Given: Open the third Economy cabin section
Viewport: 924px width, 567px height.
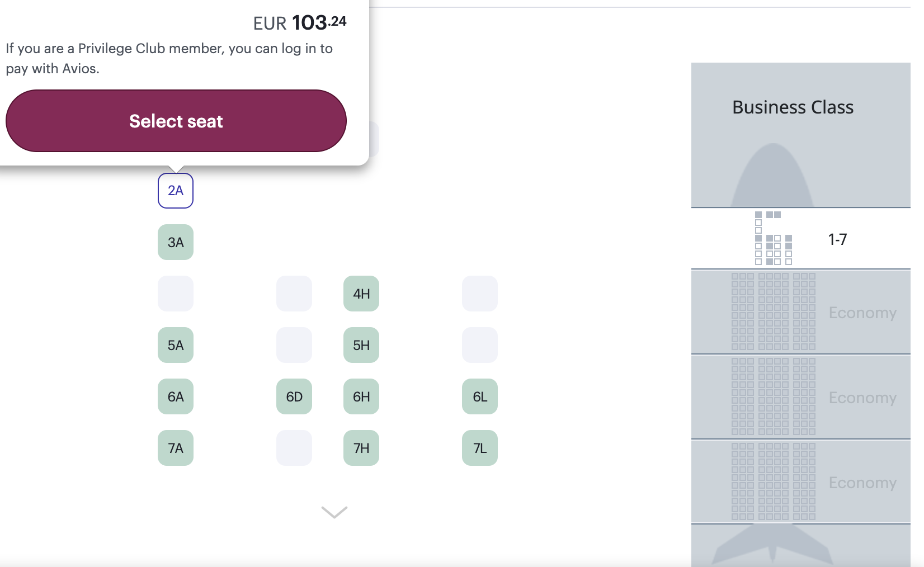Looking at the screenshot, I should coord(800,482).
